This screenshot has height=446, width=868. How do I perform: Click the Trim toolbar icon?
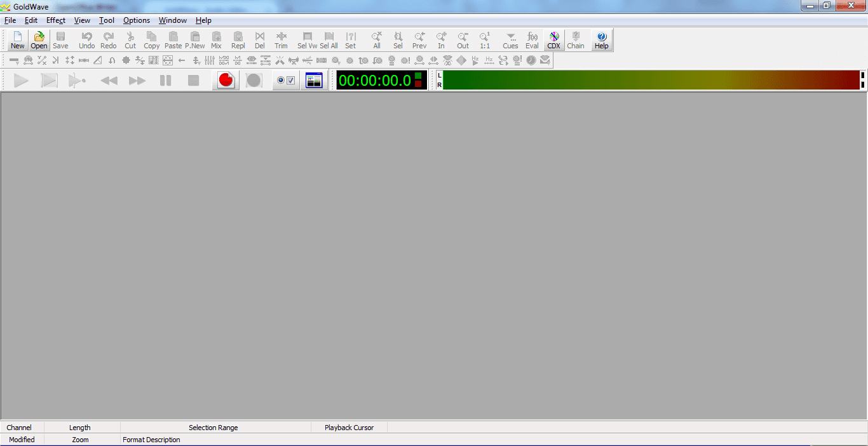pos(281,40)
